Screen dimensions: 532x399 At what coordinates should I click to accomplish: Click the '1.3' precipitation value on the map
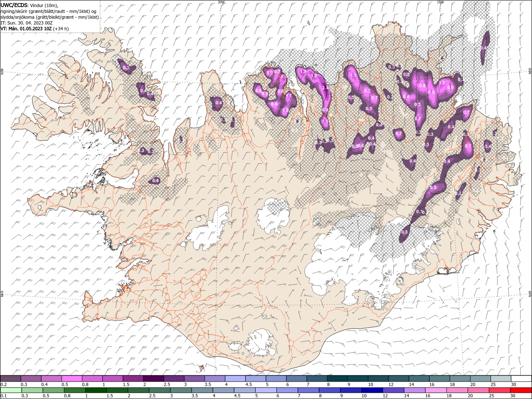(x=303, y=72)
